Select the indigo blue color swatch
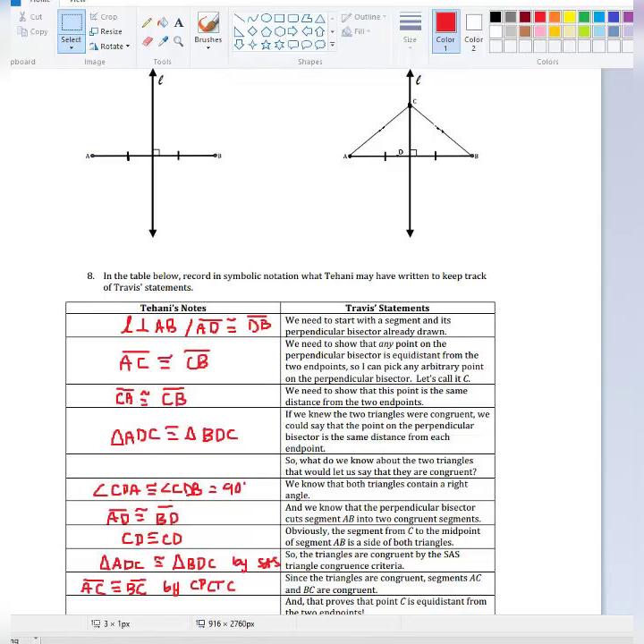The height and width of the screenshot is (644, 644). 614,17
